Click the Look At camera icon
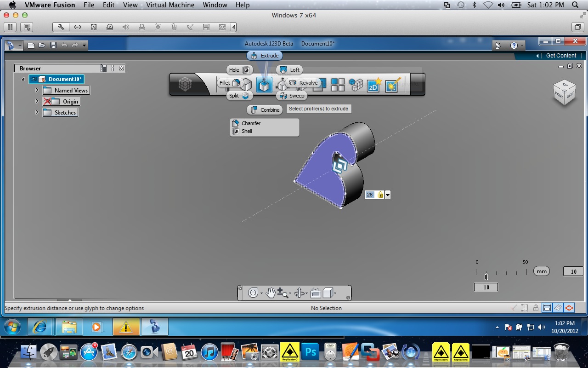 point(316,293)
